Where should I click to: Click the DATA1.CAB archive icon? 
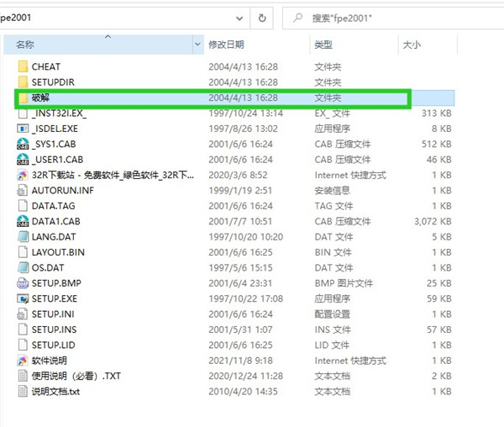23,221
